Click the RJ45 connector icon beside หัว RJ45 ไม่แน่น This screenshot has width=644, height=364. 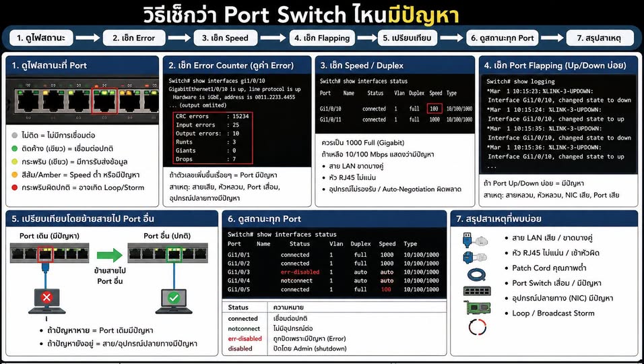point(474,257)
